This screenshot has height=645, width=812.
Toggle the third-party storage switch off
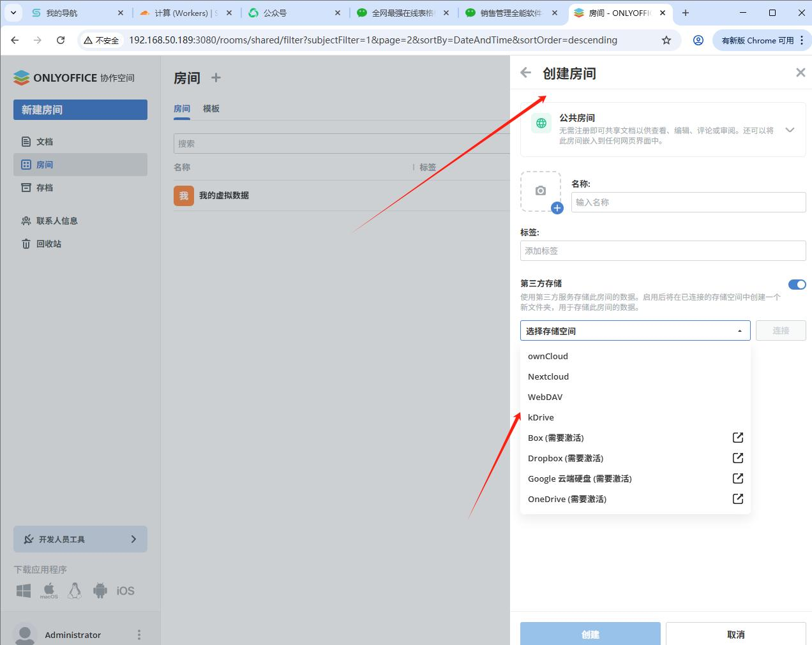[x=797, y=285]
